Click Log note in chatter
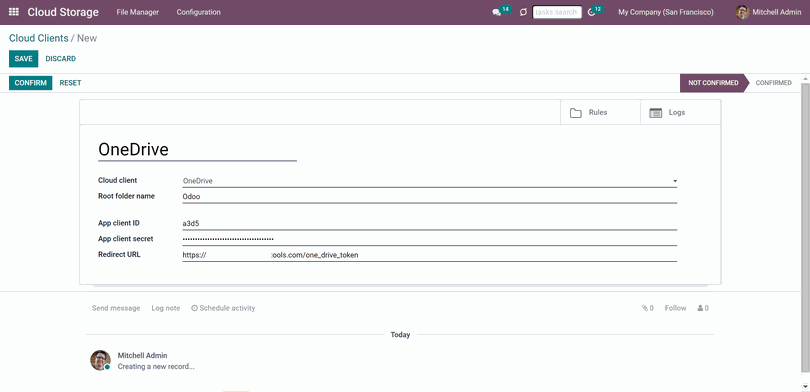 point(166,308)
